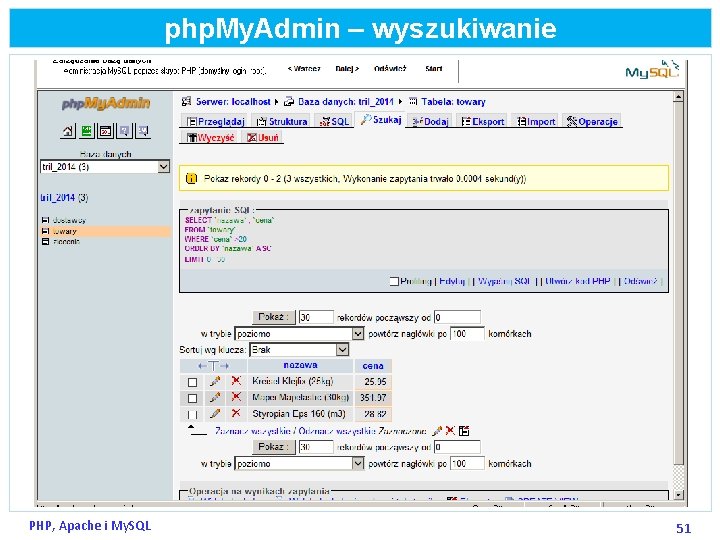This screenshot has width=720, height=540.
Task: Click the table icon next to dostawcy
Action: click(45, 220)
